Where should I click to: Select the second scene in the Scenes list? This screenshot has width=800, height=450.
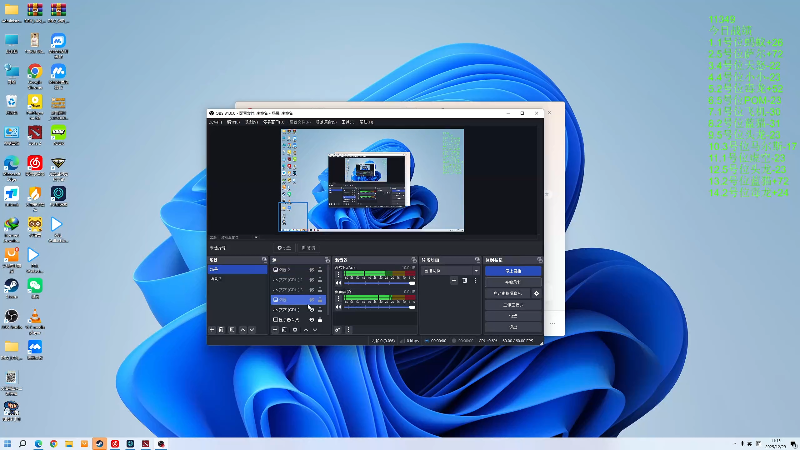[238, 279]
